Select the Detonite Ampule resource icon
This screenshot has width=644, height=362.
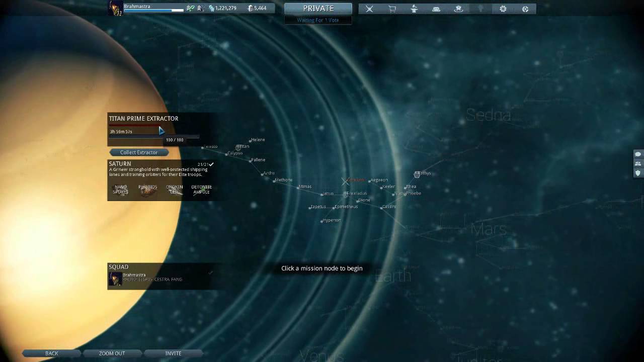pos(202,190)
